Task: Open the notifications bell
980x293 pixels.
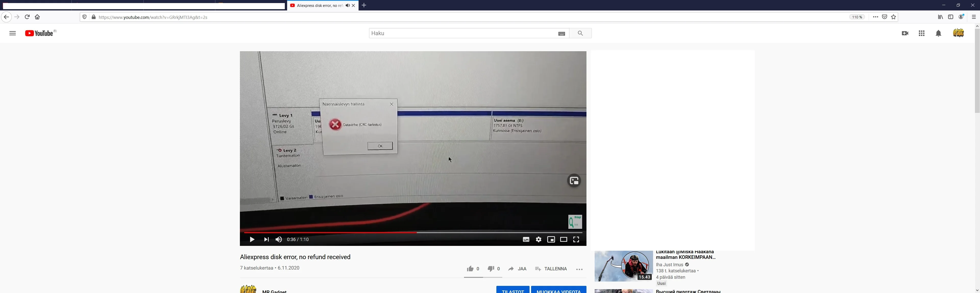Action: click(939, 33)
